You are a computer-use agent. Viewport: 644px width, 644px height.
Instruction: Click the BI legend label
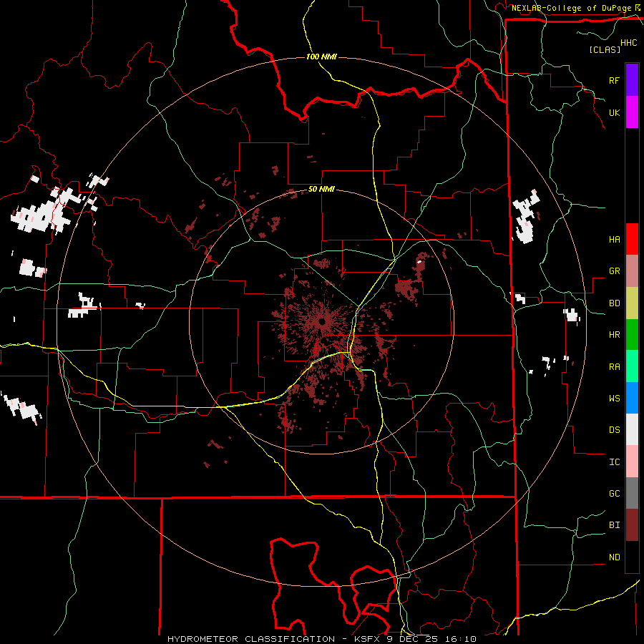click(x=614, y=525)
